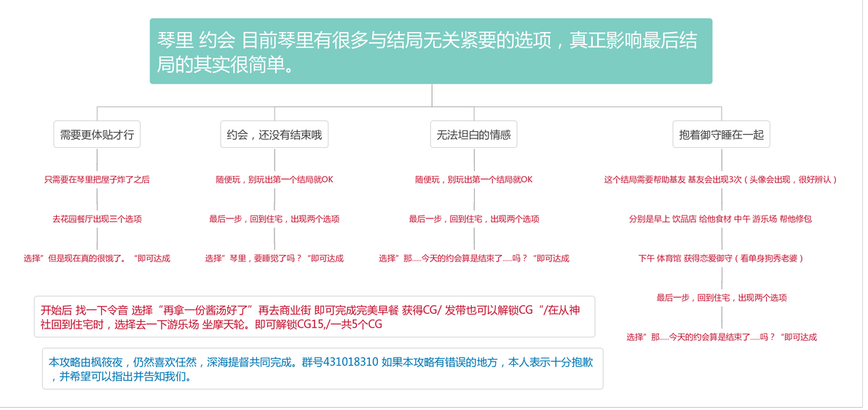This screenshot has height=410, width=868.
Task: Click the 需要更体贴才行 ending node
Action: pyautogui.click(x=97, y=135)
